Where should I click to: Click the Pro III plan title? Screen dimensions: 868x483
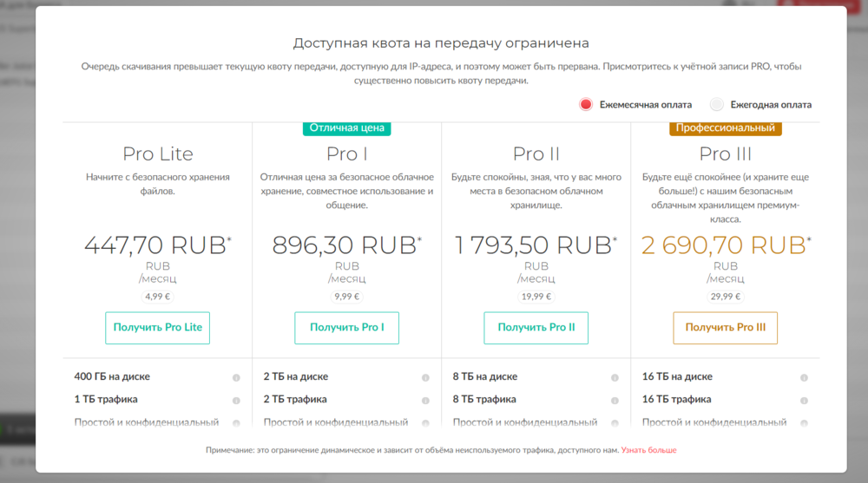click(x=725, y=153)
